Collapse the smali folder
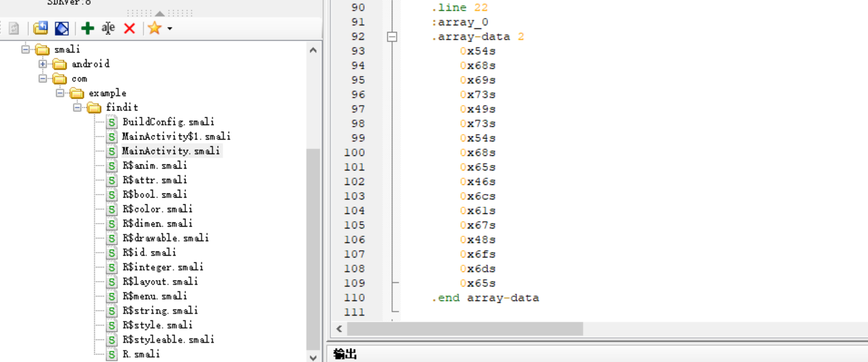868x362 pixels. point(25,50)
